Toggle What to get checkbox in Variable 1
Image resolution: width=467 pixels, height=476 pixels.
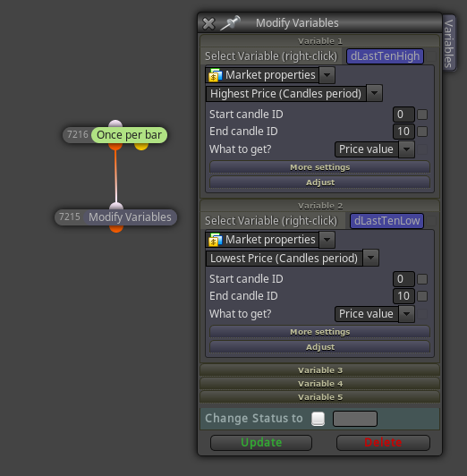[x=422, y=149]
